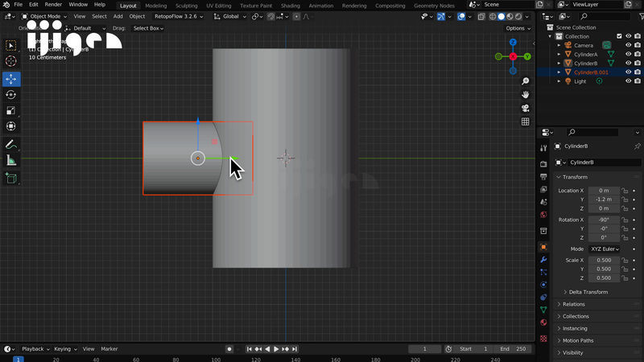Image resolution: width=644 pixels, height=362 pixels.
Task: Click the Location Y value field
Action: point(603,200)
